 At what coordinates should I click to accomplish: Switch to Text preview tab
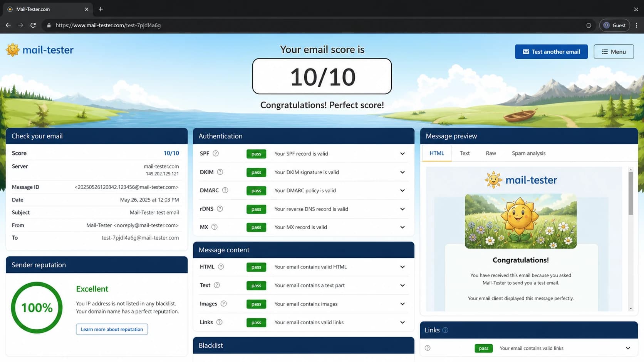(x=465, y=153)
